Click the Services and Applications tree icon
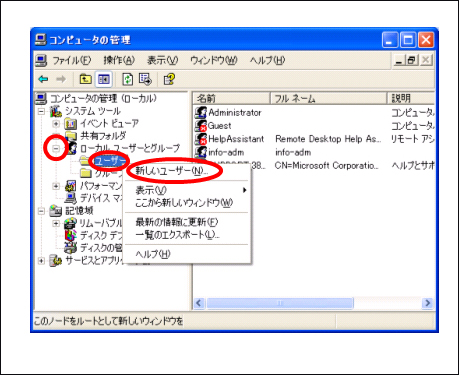This screenshot has width=459, height=375. click(56, 260)
